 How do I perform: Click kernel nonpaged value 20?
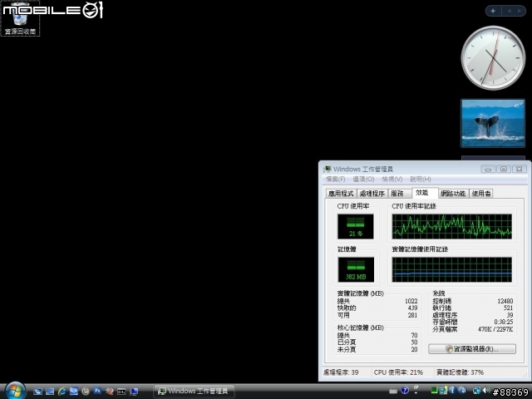(x=414, y=349)
